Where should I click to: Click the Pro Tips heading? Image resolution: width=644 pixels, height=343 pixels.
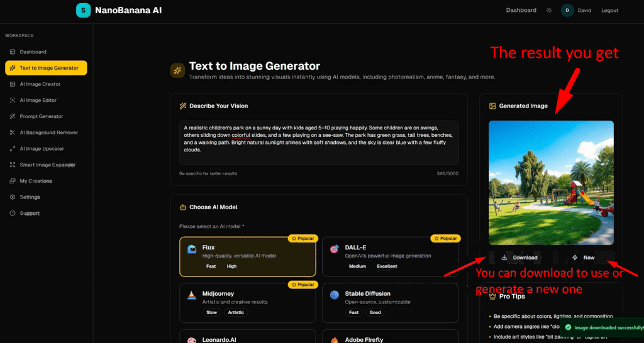click(512, 297)
